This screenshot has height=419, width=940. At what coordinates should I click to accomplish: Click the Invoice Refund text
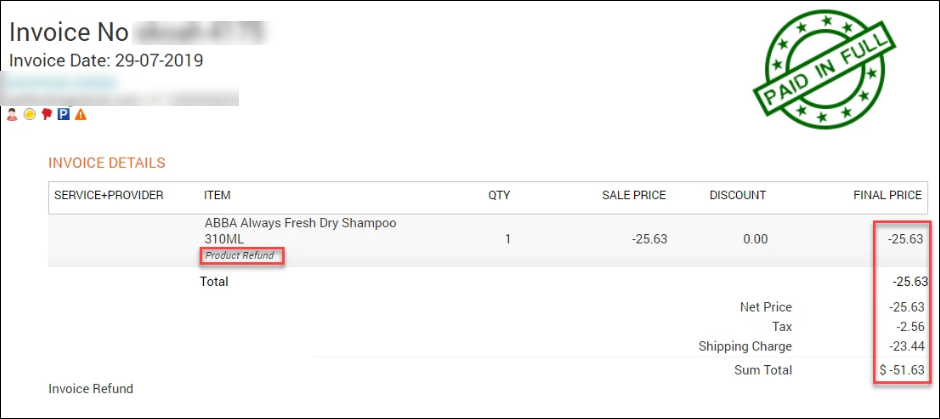point(91,389)
